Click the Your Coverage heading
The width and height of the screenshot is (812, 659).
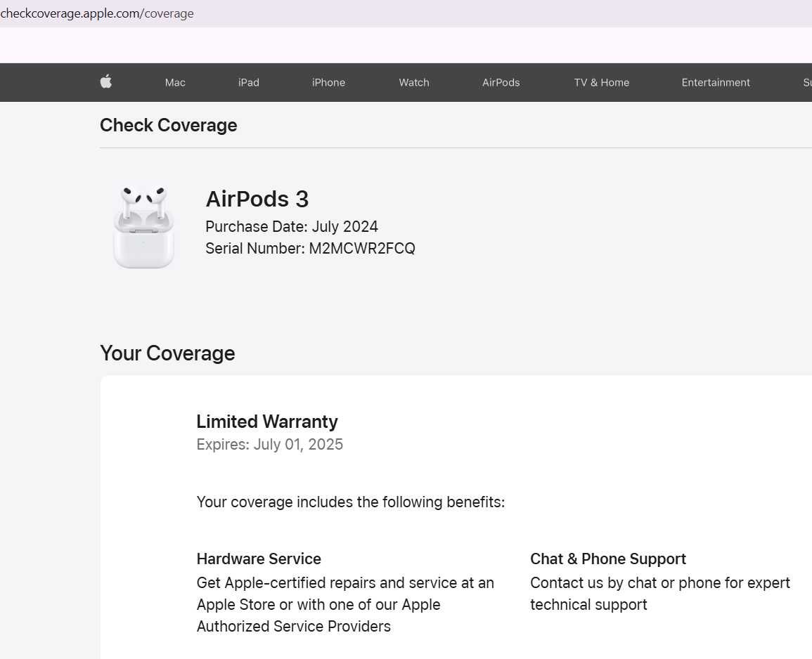click(167, 353)
